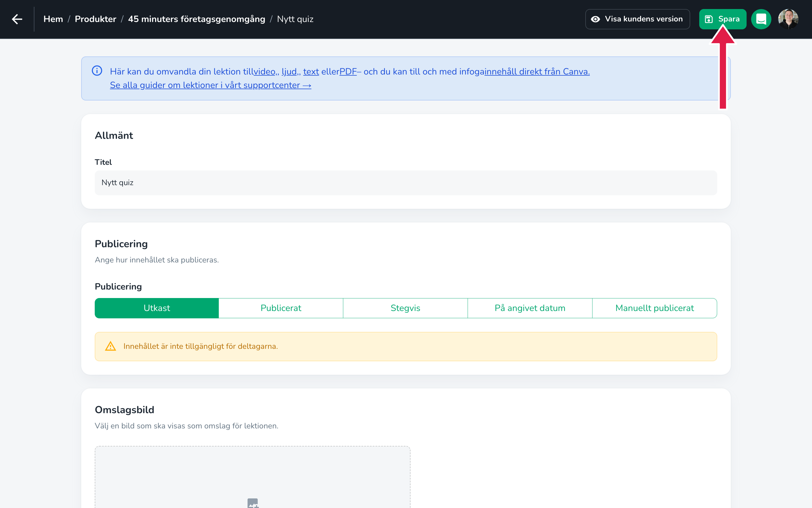Screen dimensions: 812x508
Task: Select På angivet datum option
Action: pos(530,308)
